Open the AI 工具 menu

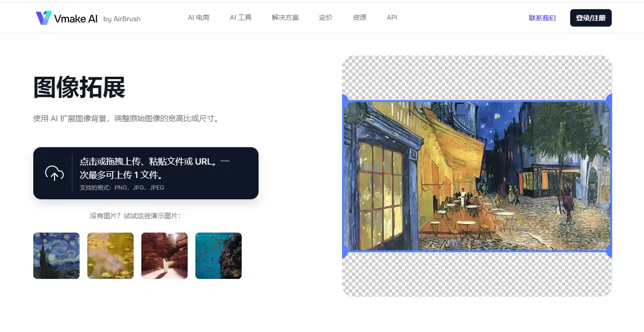tap(241, 17)
